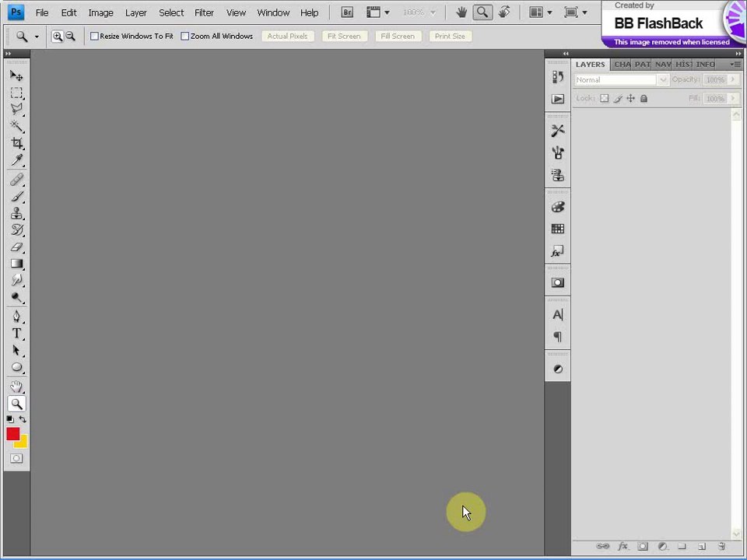
Task: Toggle lock image pixels
Action: click(618, 99)
